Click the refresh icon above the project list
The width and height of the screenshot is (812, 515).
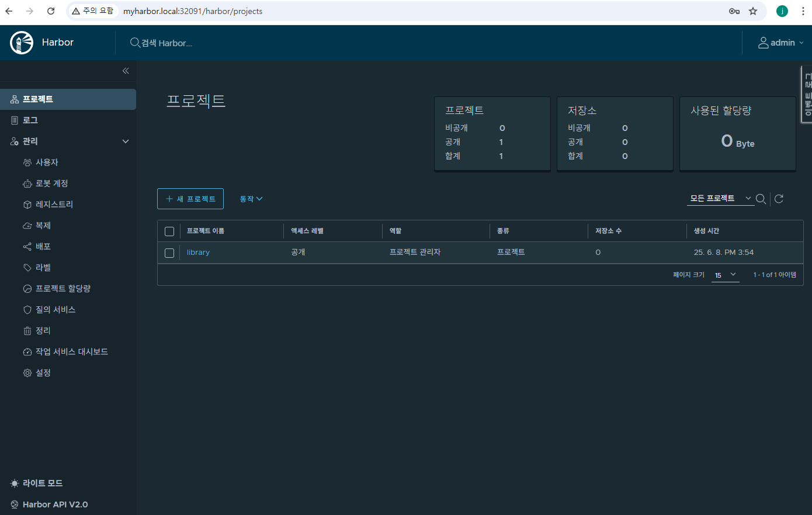click(779, 199)
